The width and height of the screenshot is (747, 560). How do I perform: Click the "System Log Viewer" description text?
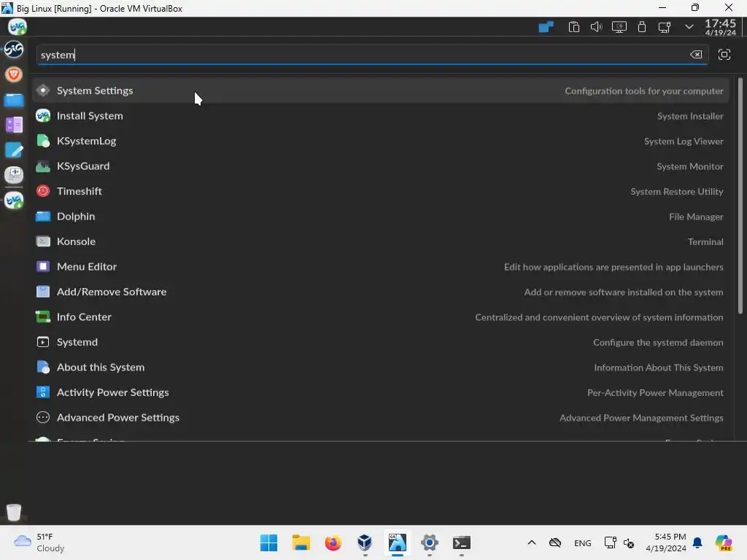tap(684, 141)
